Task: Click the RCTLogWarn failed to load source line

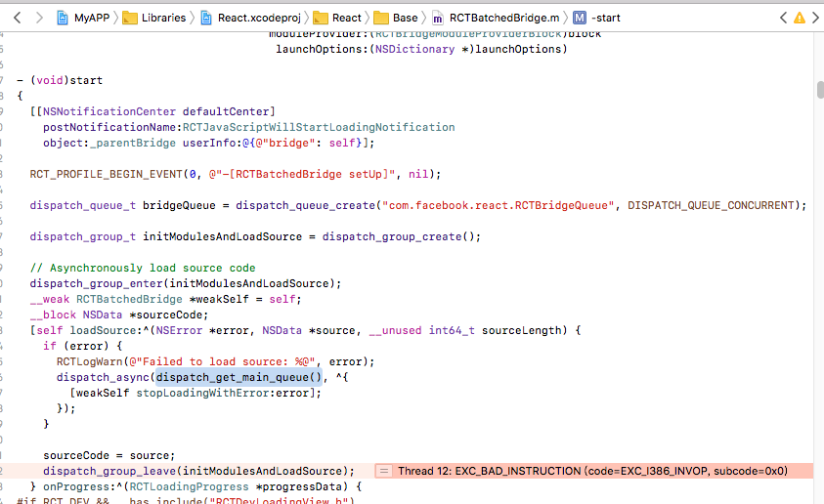Action: 215,361
